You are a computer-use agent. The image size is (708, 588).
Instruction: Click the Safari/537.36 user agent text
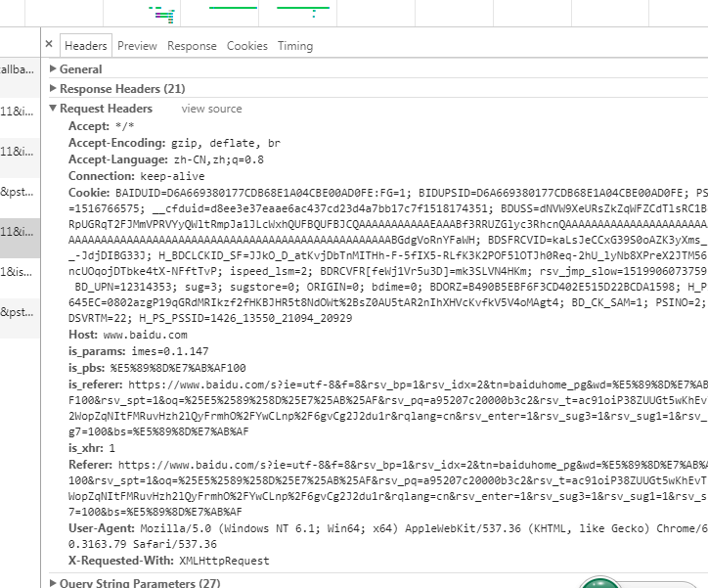(175, 544)
